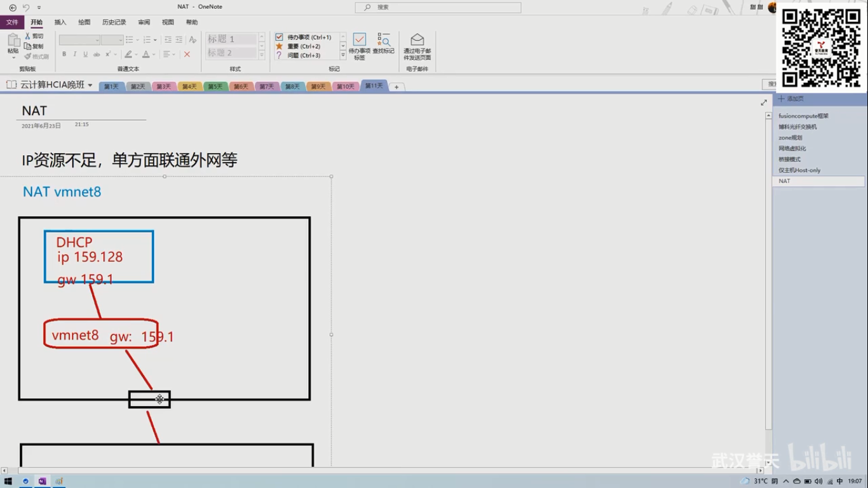
Task: Click the paragraph alignment icon
Action: click(x=166, y=55)
